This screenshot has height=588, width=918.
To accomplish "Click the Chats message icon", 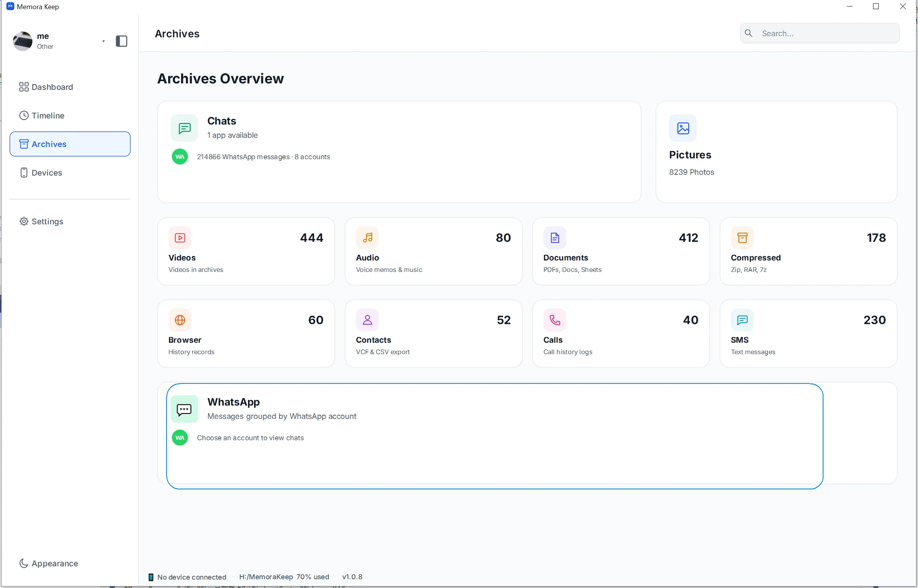I will (184, 128).
